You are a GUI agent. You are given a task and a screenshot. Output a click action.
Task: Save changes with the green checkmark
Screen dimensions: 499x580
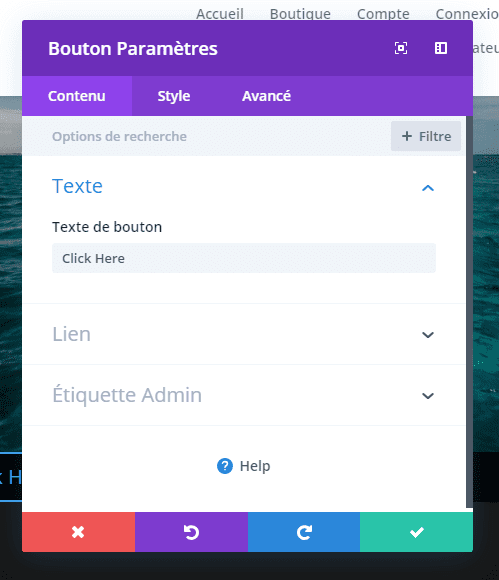(x=417, y=532)
